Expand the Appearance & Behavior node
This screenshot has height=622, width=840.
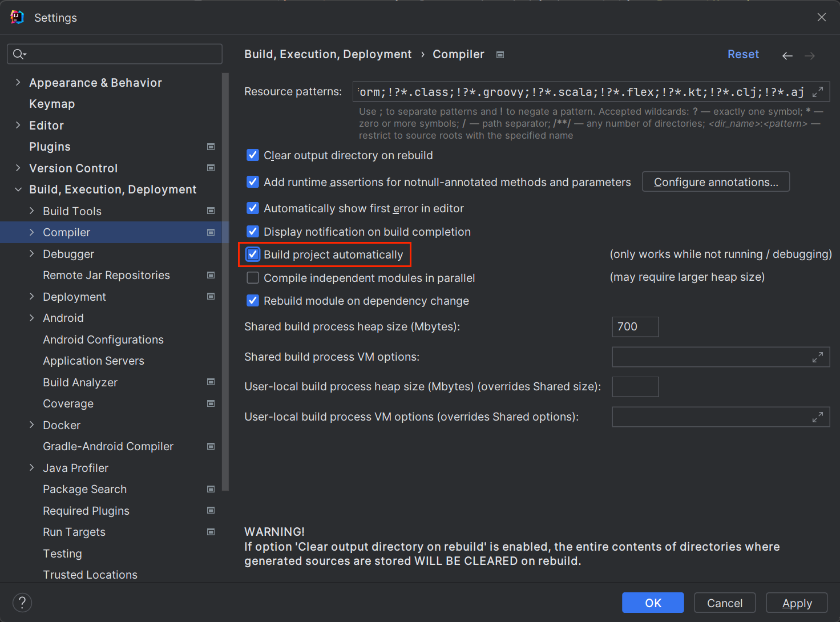click(x=18, y=83)
